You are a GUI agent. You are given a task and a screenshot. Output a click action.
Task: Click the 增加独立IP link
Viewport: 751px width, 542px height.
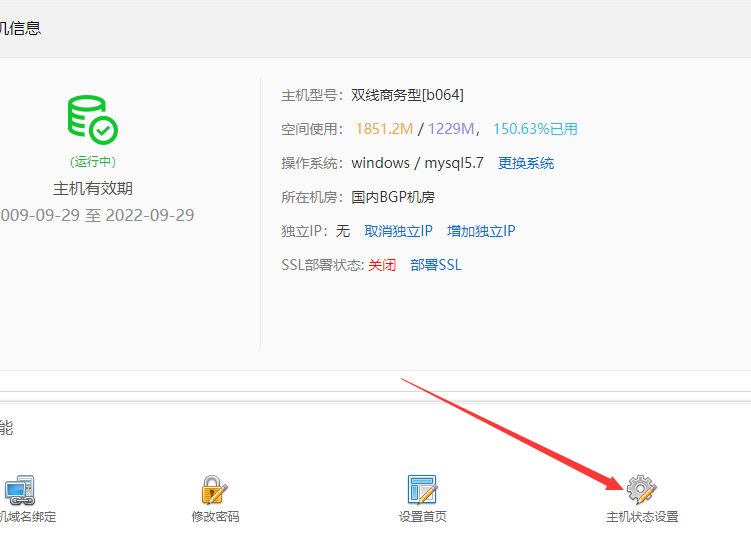click(481, 231)
